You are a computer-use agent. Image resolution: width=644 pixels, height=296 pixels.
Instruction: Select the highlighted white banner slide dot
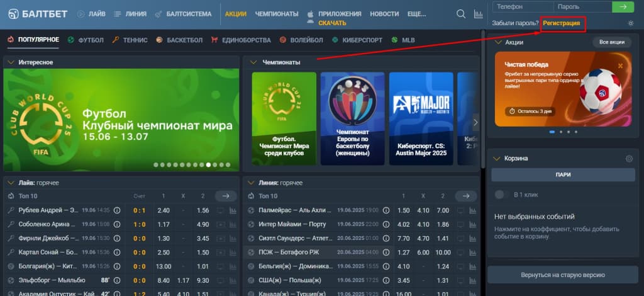(x=209, y=165)
